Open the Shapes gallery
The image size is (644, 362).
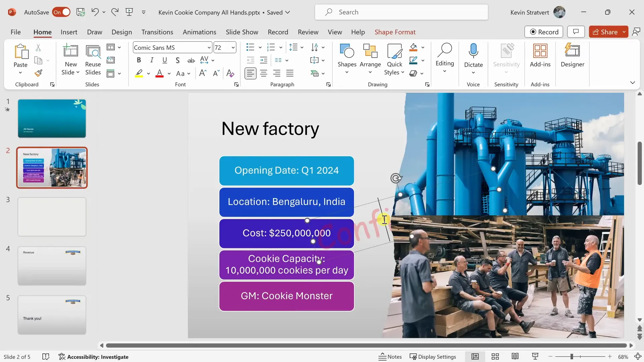click(347, 58)
